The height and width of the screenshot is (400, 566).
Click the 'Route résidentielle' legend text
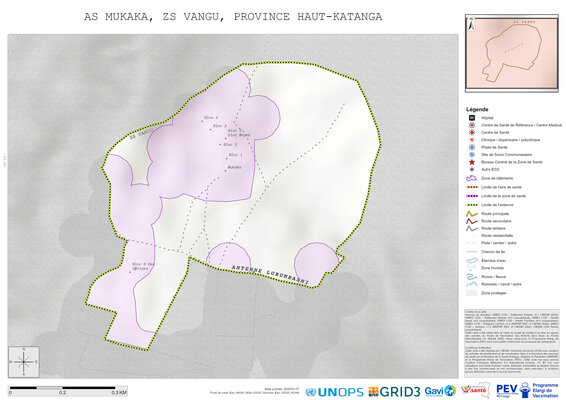click(x=497, y=236)
